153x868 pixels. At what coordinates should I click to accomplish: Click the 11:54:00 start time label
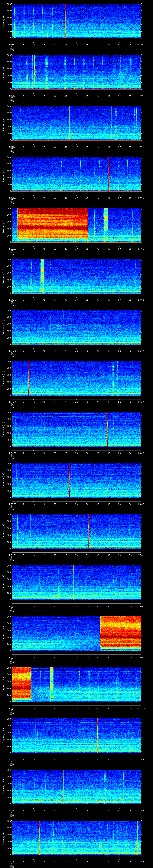point(12,453)
